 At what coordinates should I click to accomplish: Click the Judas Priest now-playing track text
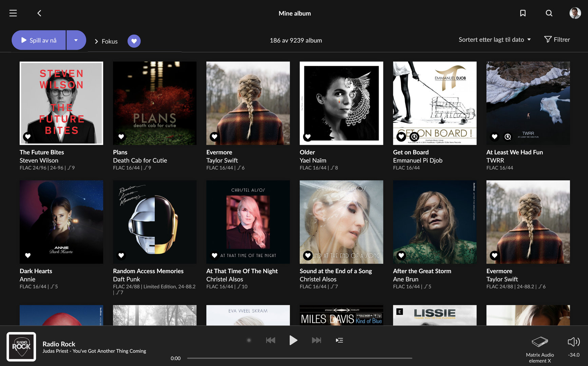(x=94, y=351)
